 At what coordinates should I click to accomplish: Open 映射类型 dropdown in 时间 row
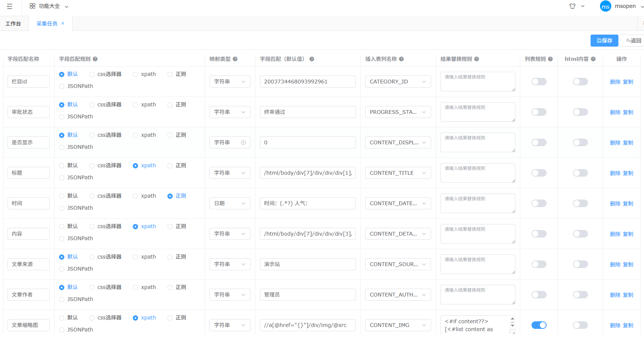tap(229, 203)
